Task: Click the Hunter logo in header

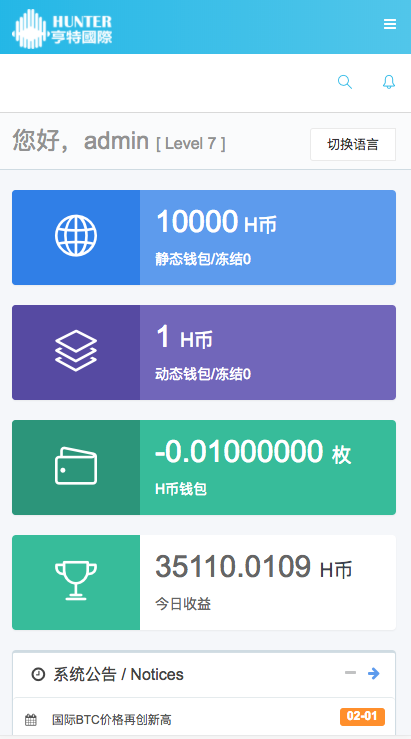Action: click(62, 29)
